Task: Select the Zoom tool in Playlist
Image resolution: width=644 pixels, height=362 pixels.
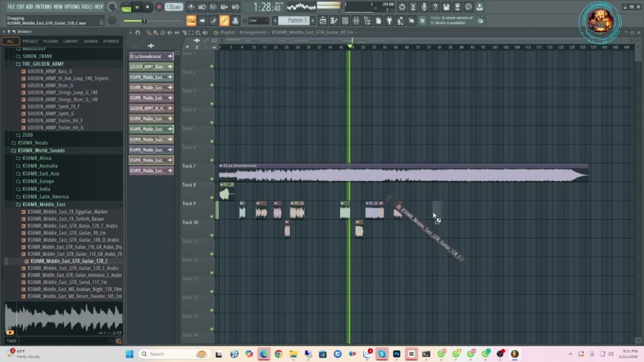Action: click(198, 33)
